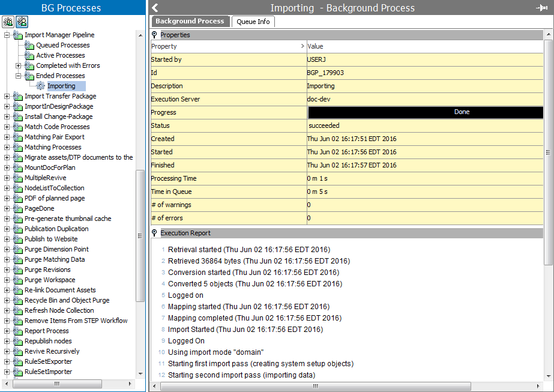Click the Publish to Website process icon
The height and width of the screenshot is (392, 554).
(18, 239)
